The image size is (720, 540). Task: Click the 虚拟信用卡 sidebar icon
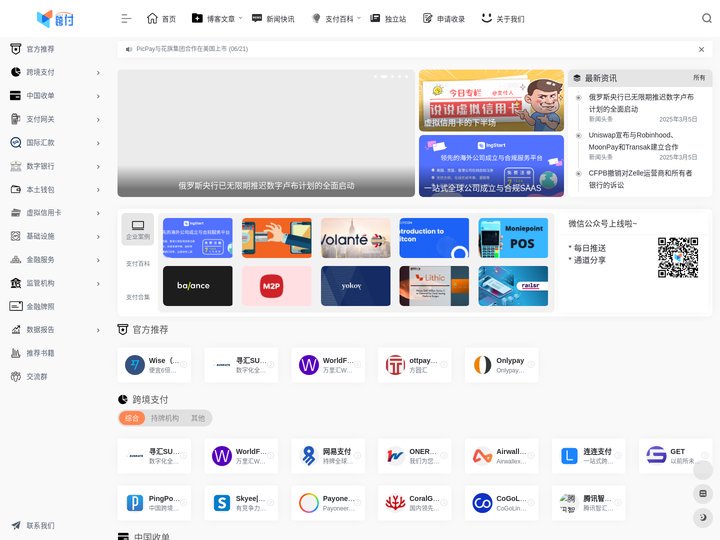(16, 213)
